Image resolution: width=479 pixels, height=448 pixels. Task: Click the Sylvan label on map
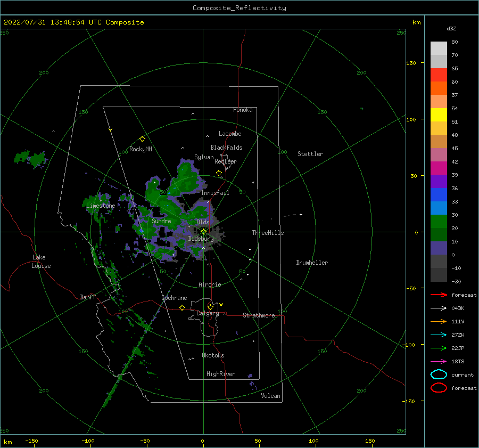204,157
